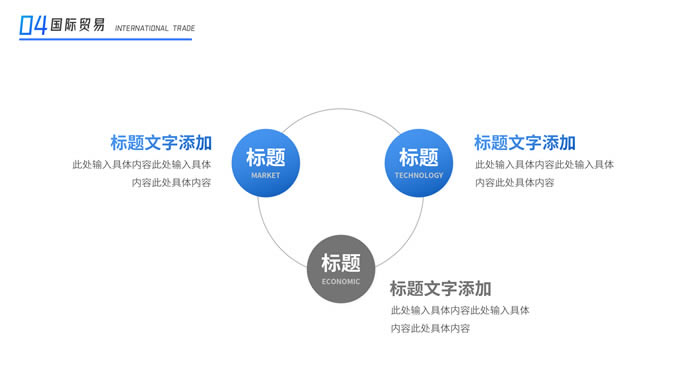Click the blue TECHNOLOGY circle
Image resolution: width=680 pixels, height=383 pixels.
418,163
